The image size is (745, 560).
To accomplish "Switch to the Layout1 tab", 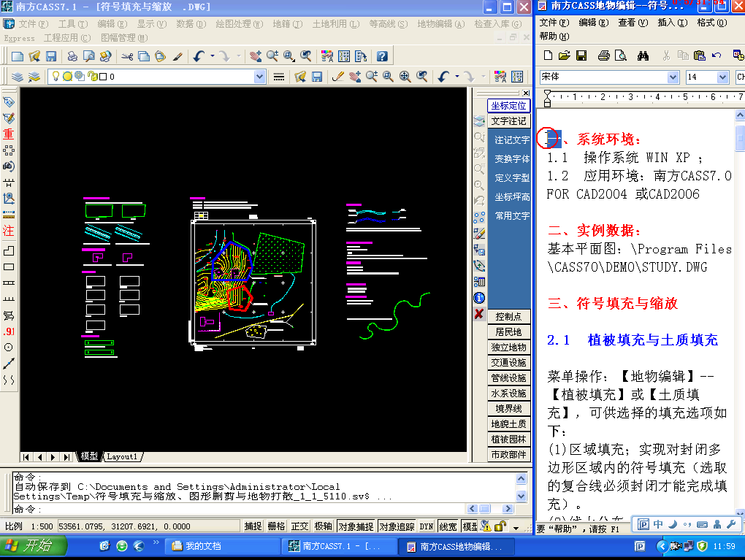I will (x=122, y=456).
